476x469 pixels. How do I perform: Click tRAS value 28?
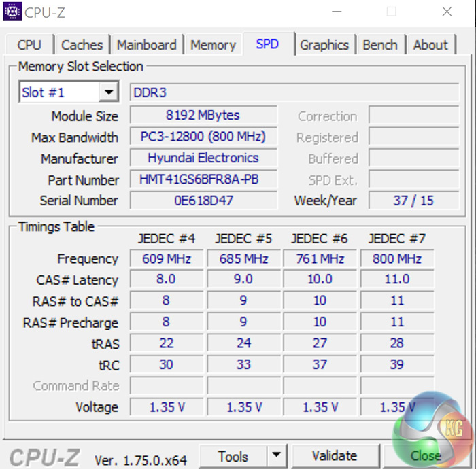pyautogui.click(x=397, y=343)
